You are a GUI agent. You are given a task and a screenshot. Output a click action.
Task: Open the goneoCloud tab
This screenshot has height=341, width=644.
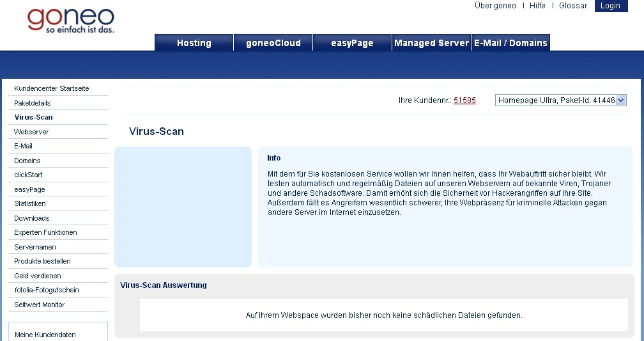[273, 43]
